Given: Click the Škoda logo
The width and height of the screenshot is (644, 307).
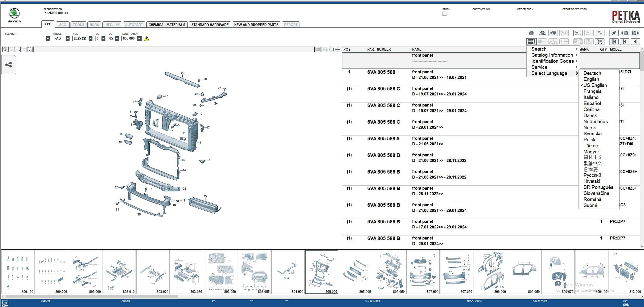Looking at the screenshot, I should [x=15, y=15].
